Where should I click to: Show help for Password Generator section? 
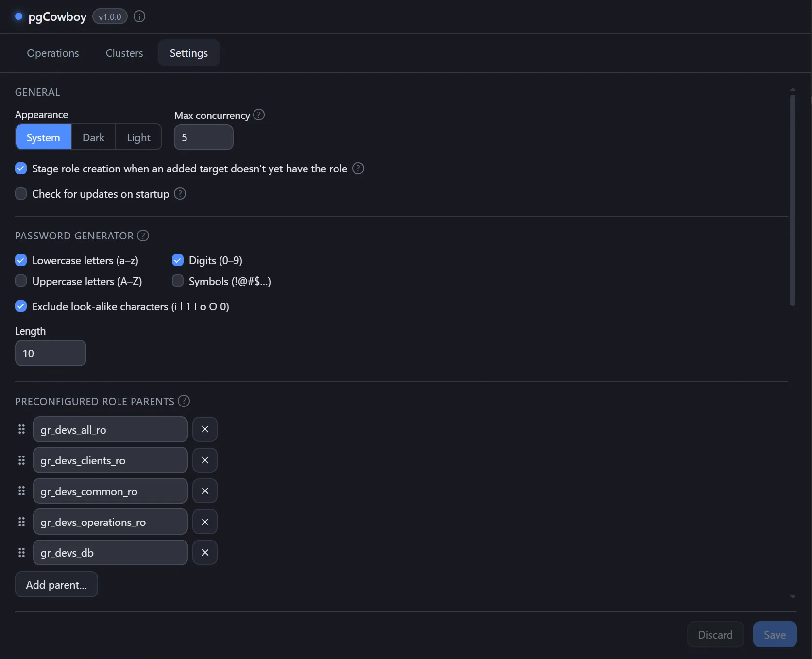click(x=143, y=236)
